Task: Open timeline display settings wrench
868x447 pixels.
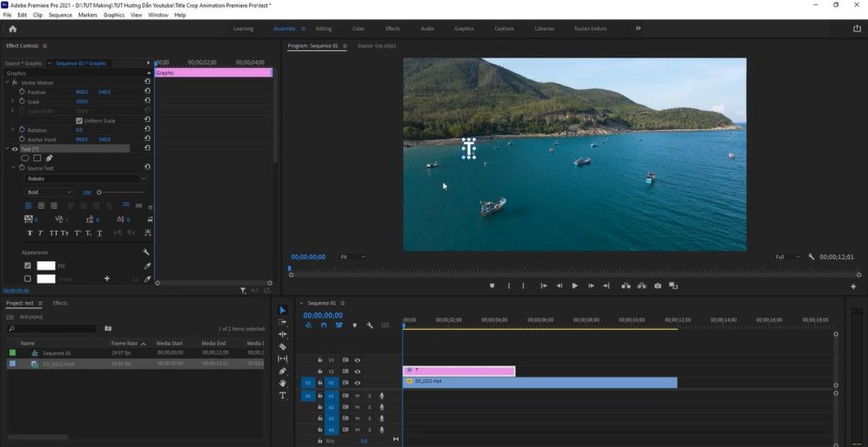Action: (370, 326)
